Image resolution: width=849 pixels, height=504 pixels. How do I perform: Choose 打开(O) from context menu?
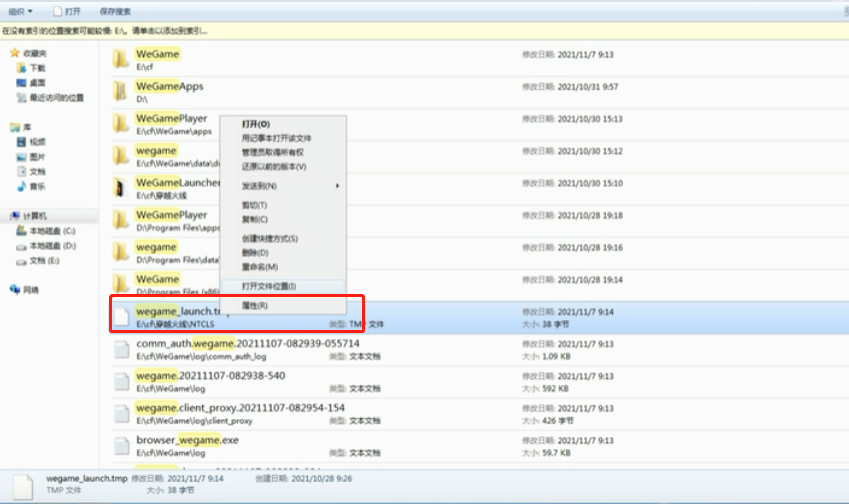pyautogui.click(x=283, y=124)
